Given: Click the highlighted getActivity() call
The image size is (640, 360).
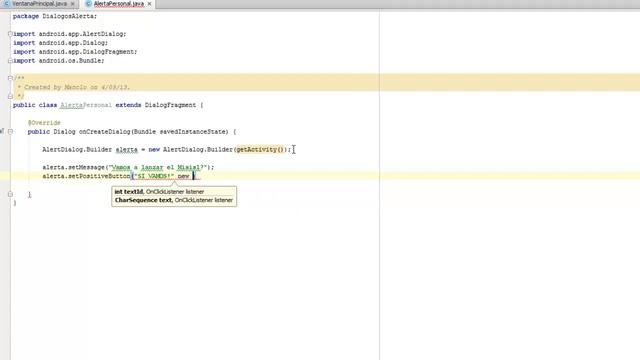Looking at the screenshot, I should pyautogui.click(x=260, y=150).
